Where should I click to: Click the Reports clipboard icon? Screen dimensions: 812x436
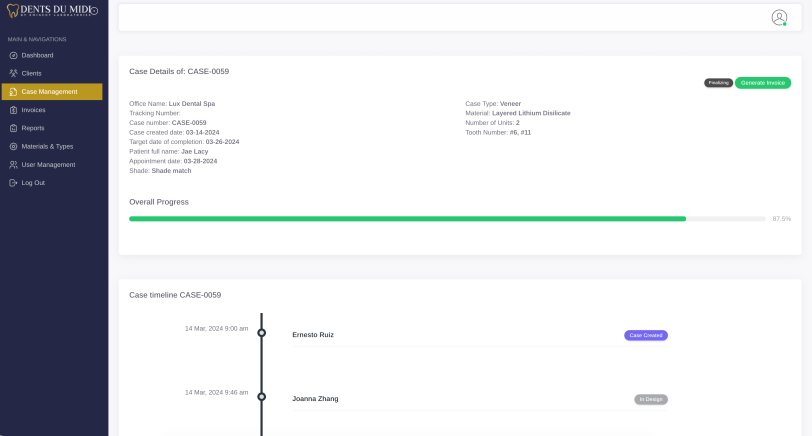pyautogui.click(x=13, y=128)
